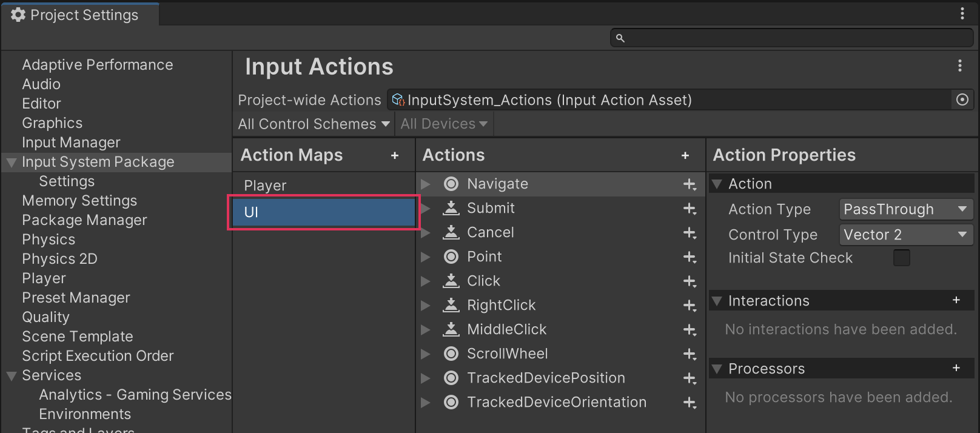Expand the Navigate action bindings
980x433 pixels.
[x=426, y=184]
